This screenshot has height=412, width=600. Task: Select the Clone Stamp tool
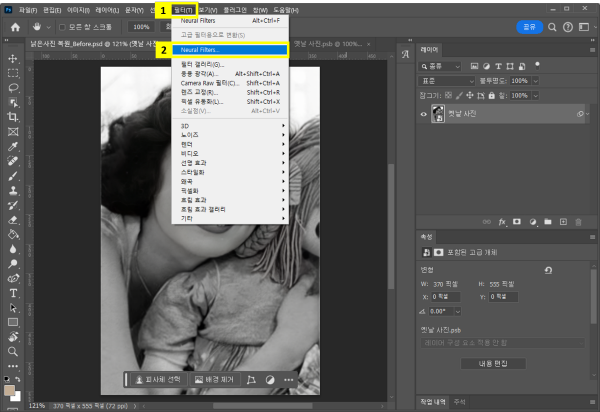click(x=13, y=191)
